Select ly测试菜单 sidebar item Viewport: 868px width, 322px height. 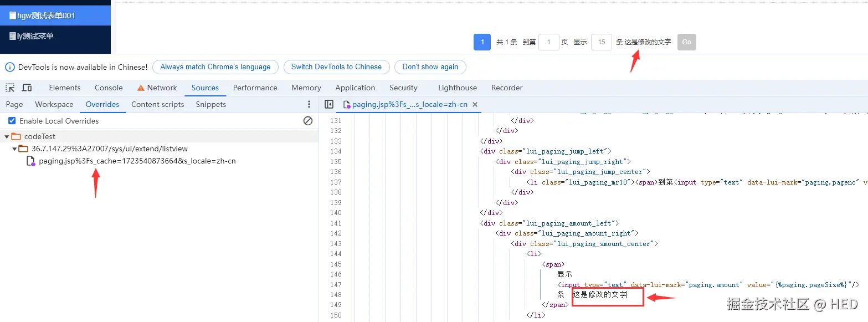tap(55, 36)
